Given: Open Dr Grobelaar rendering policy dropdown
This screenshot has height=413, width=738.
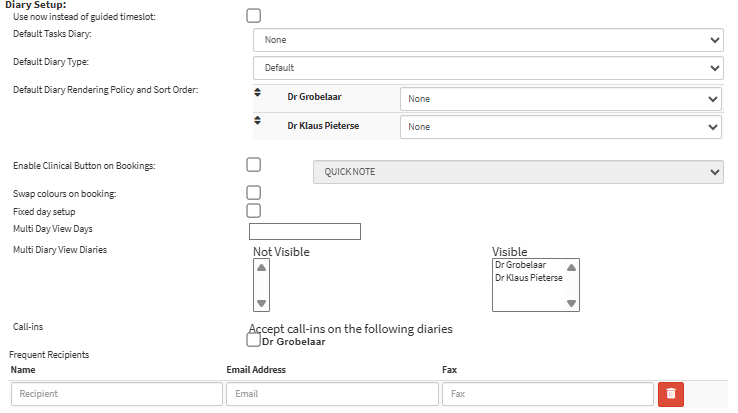Looking at the screenshot, I should click(x=560, y=99).
